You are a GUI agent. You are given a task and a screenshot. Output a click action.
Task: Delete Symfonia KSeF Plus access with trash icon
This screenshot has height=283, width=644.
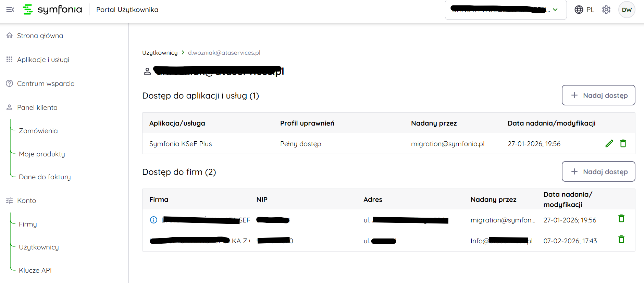[x=623, y=144]
